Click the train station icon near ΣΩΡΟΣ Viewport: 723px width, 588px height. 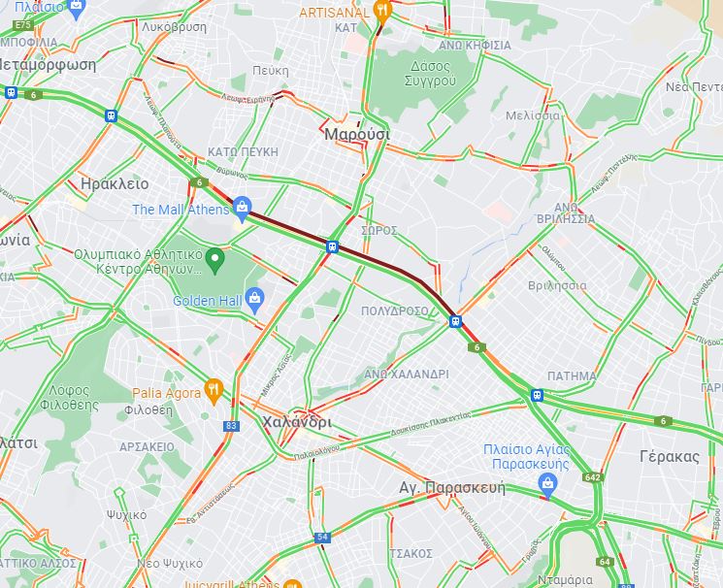pyautogui.click(x=332, y=246)
